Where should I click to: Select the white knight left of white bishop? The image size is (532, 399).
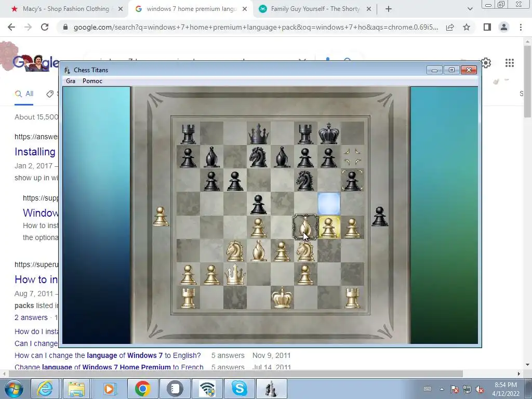click(235, 251)
